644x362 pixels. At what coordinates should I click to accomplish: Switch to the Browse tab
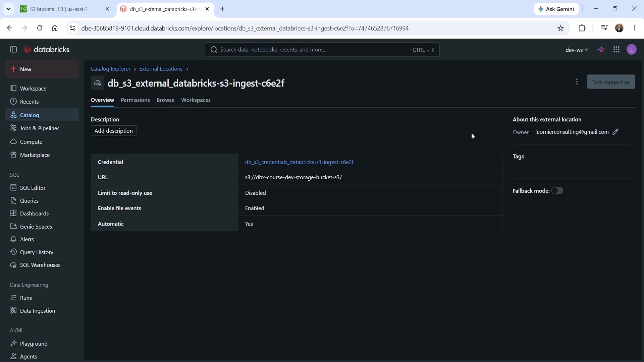click(x=165, y=100)
